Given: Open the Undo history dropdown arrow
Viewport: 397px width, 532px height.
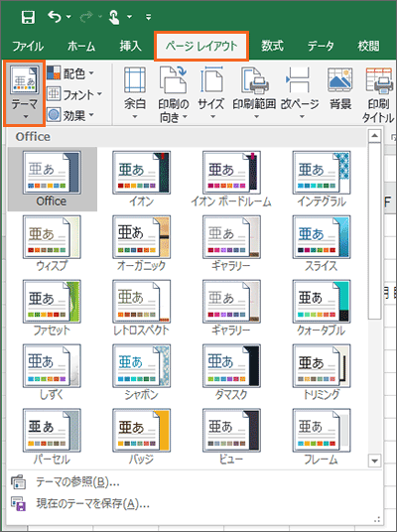Looking at the screenshot, I should tap(68, 16).
